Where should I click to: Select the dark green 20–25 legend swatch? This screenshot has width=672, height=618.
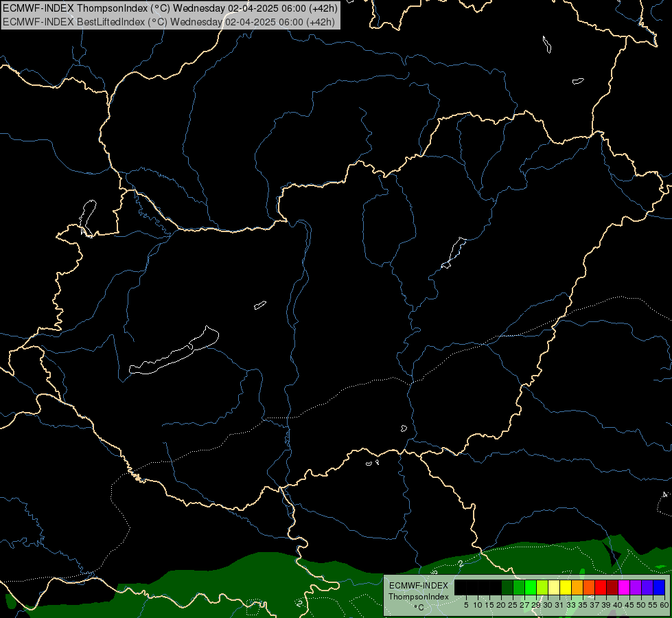(x=507, y=587)
